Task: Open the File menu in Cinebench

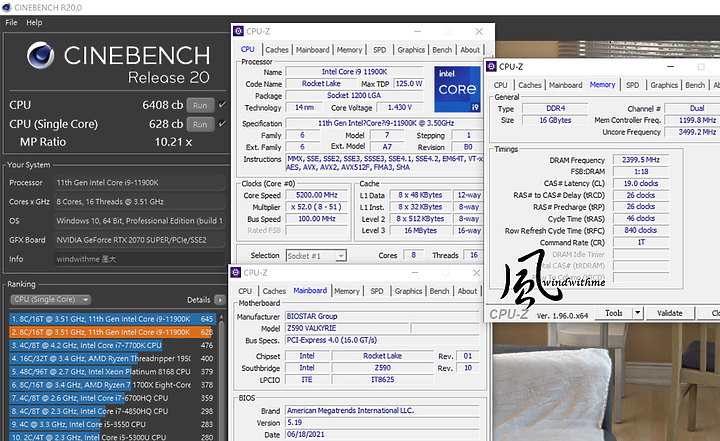Action: click(11, 22)
